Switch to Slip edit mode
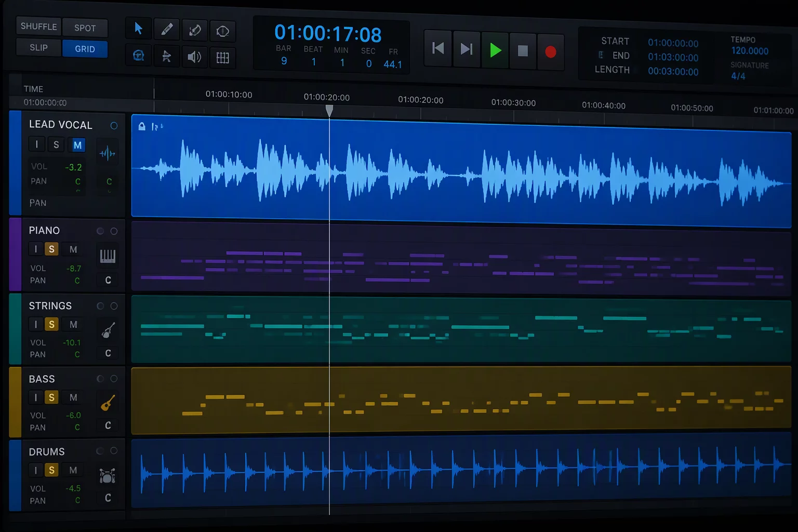Screen dimensions: 798x532 pyautogui.click(x=39, y=48)
